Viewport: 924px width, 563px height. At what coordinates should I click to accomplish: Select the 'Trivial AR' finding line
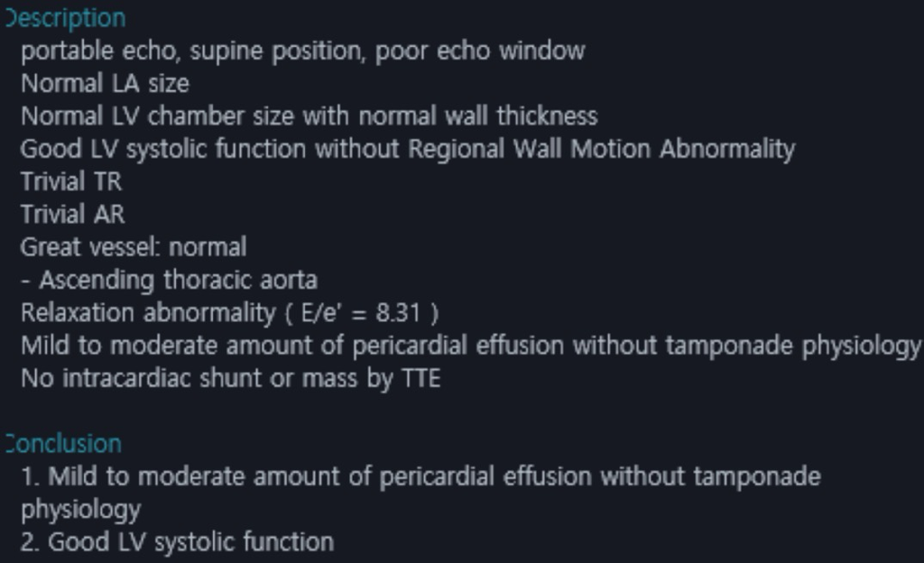(73, 215)
